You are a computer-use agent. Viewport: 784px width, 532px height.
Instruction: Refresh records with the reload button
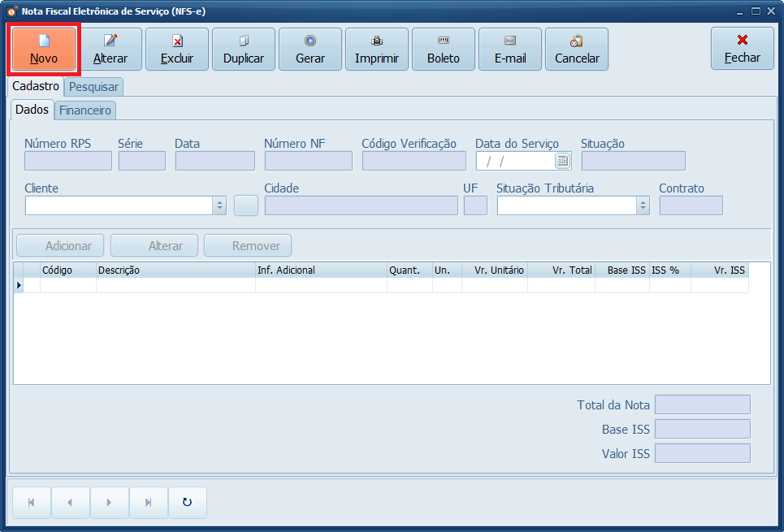187,503
